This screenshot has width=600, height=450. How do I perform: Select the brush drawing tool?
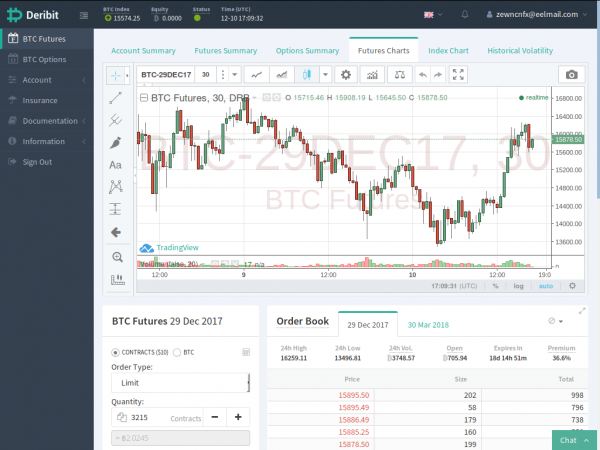coord(116,142)
